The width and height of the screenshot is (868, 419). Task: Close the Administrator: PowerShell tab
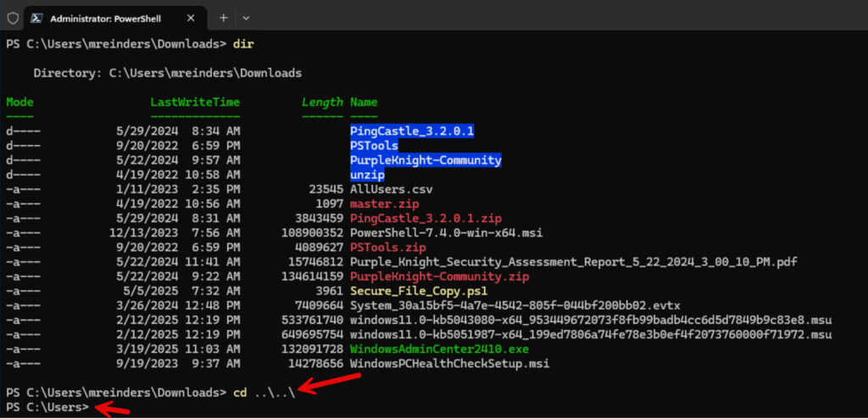pos(191,18)
